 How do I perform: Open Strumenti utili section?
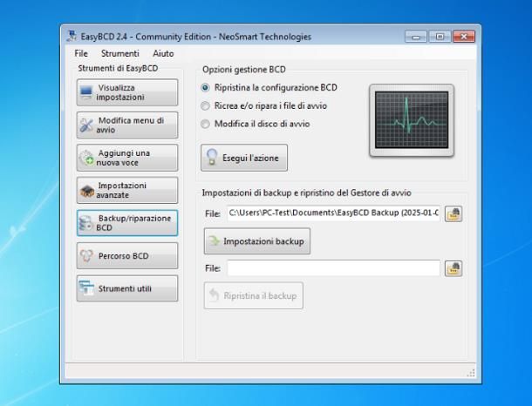click(x=127, y=288)
